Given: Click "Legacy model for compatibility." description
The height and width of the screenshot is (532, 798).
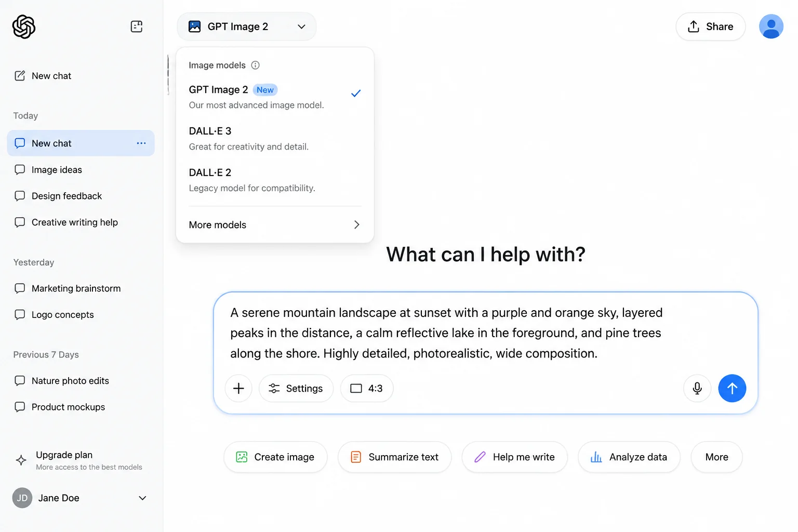Looking at the screenshot, I should click(252, 188).
